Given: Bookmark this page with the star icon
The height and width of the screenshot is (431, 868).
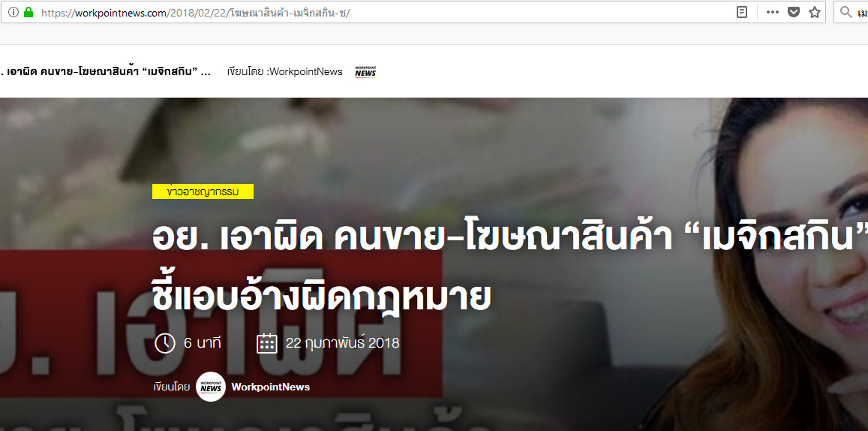Looking at the screenshot, I should [x=814, y=12].
